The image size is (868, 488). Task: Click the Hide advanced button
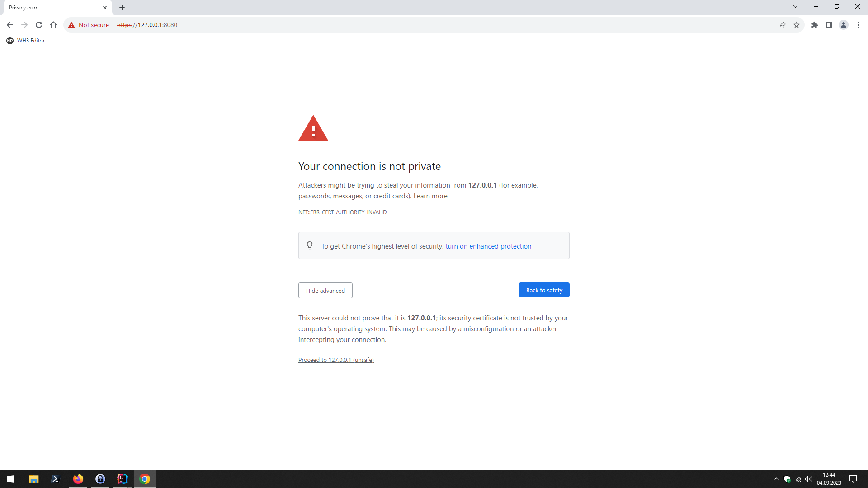click(x=325, y=290)
